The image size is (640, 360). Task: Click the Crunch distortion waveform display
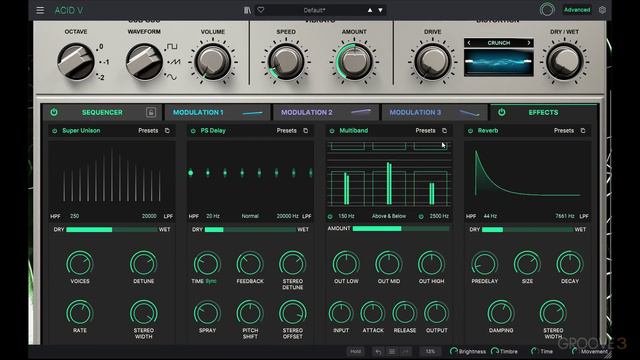pyautogui.click(x=499, y=62)
